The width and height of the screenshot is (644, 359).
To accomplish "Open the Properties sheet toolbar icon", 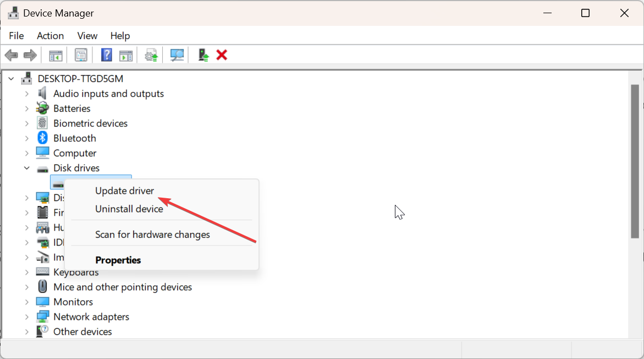I will click(81, 55).
